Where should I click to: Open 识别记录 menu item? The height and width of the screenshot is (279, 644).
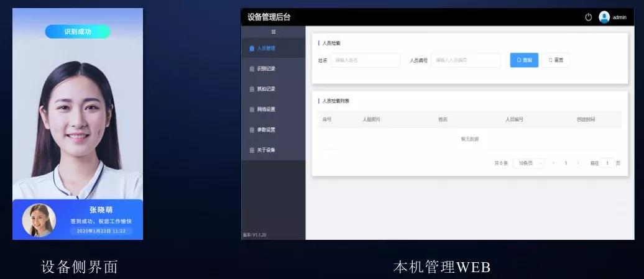tap(273, 69)
